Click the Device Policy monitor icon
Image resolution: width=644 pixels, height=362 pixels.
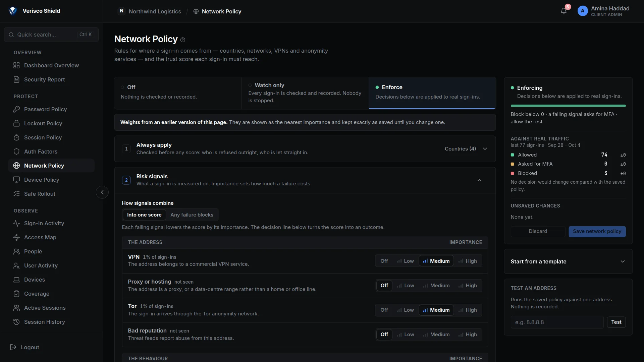click(x=16, y=180)
